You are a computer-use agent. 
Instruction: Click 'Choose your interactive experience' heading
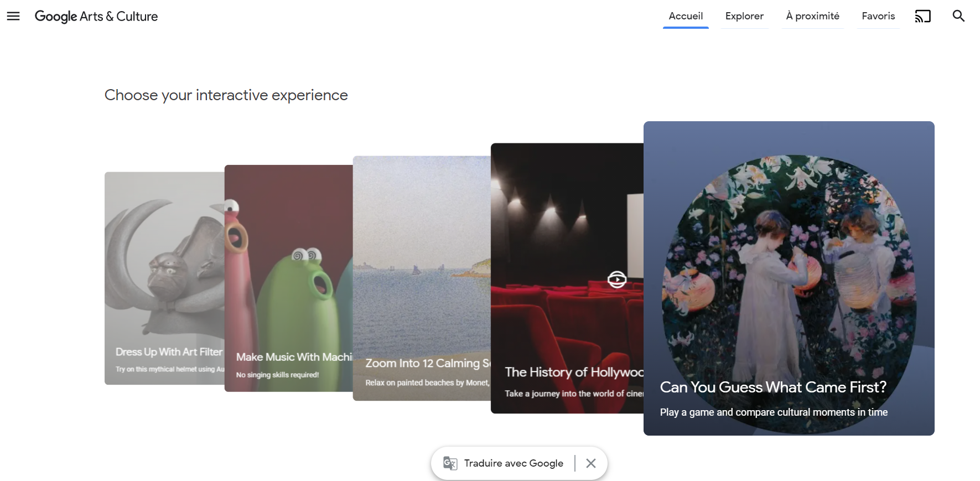pos(226,95)
